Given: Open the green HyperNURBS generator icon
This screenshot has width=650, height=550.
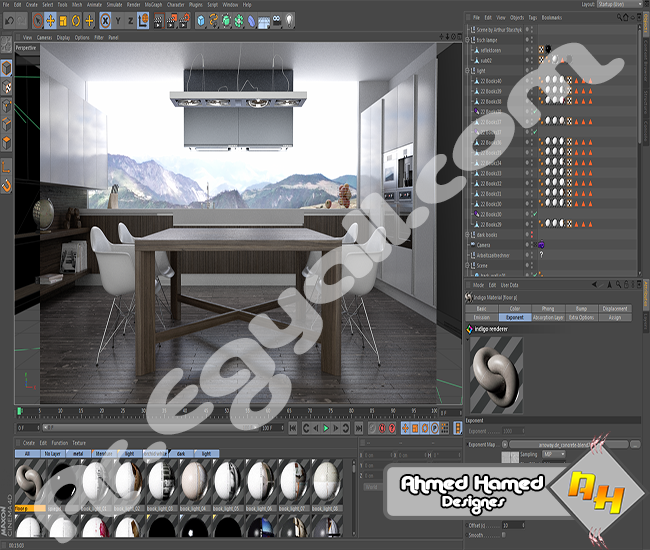Looking at the screenshot, I should (x=226, y=21).
